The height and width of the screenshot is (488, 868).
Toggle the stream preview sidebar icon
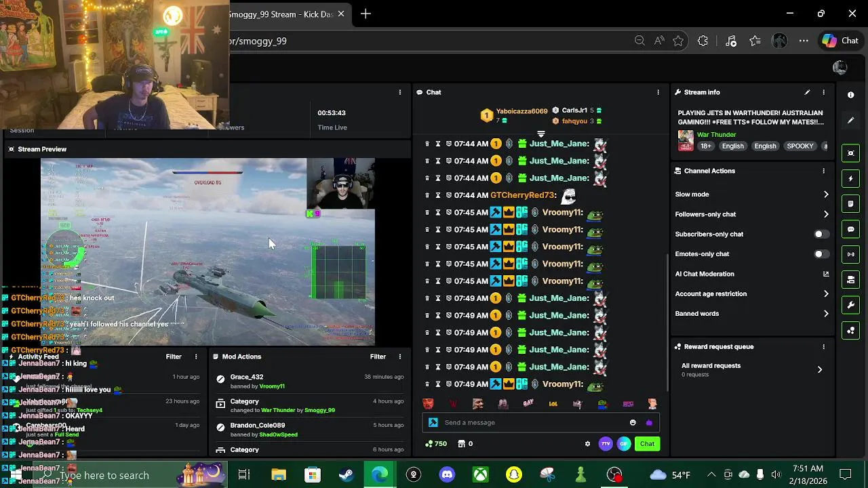(851, 153)
